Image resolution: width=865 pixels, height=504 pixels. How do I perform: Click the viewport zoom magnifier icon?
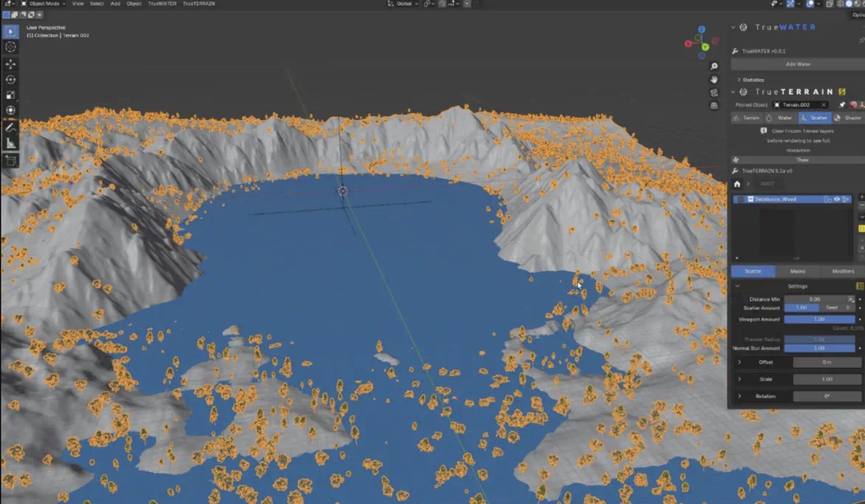click(714, 66)
